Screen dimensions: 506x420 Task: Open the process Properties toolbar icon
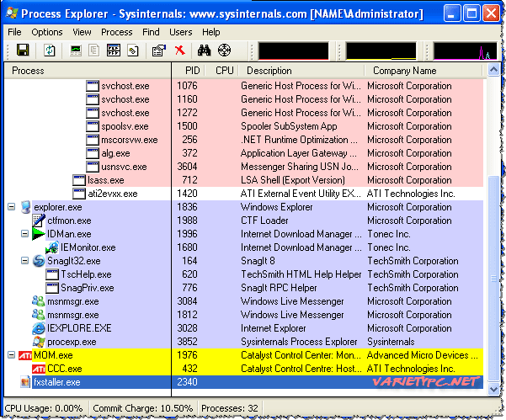(x=159, y=51)
